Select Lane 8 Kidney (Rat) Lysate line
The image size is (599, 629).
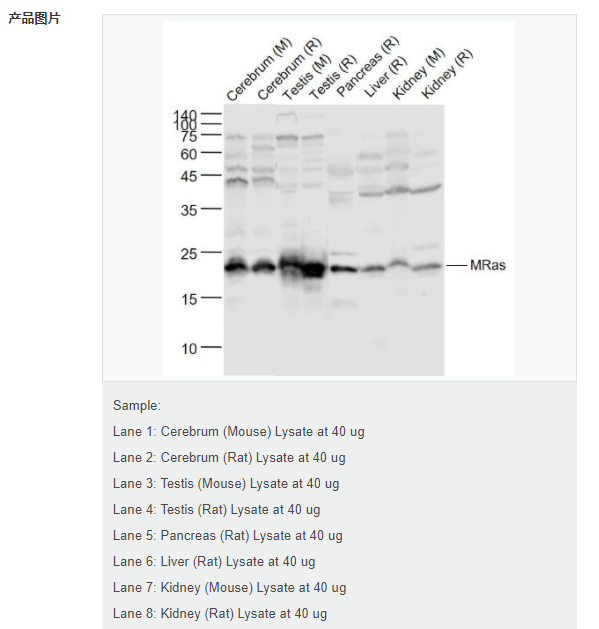(220, 614)
